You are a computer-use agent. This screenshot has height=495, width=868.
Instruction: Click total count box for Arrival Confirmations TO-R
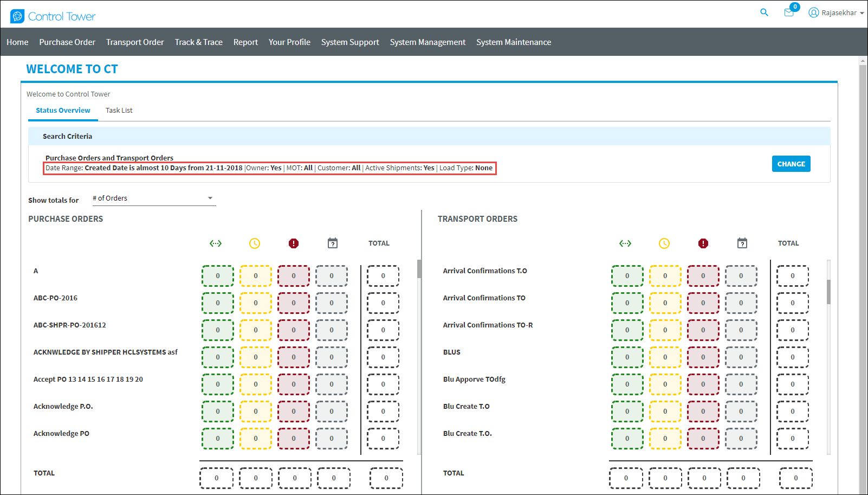coord(793,330)
